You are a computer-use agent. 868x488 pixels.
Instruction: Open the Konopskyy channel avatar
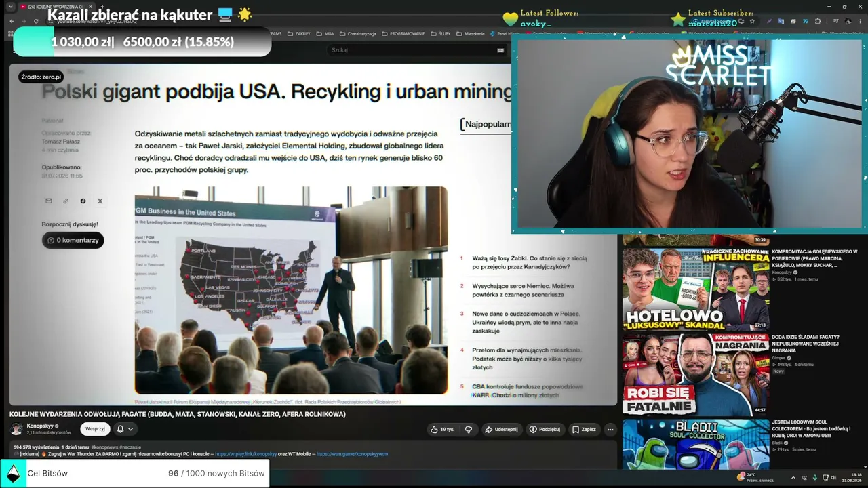pos(16,429)
